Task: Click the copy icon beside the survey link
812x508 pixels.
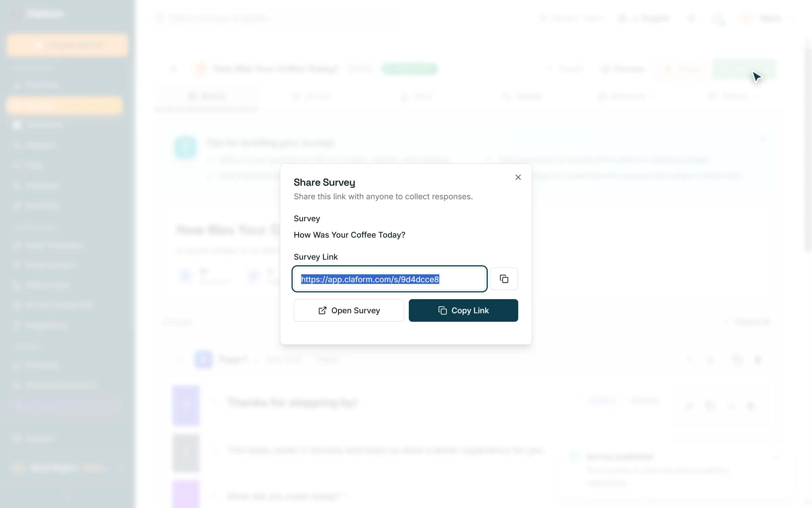Action: click(504, 279)
